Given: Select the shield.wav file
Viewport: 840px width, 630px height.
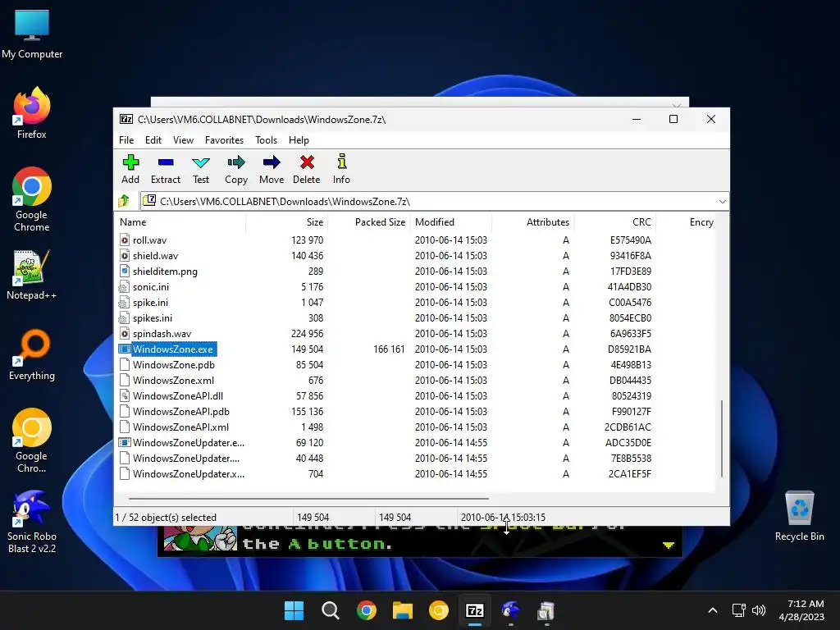Looking at the screenshot, I should coord(155,256).
